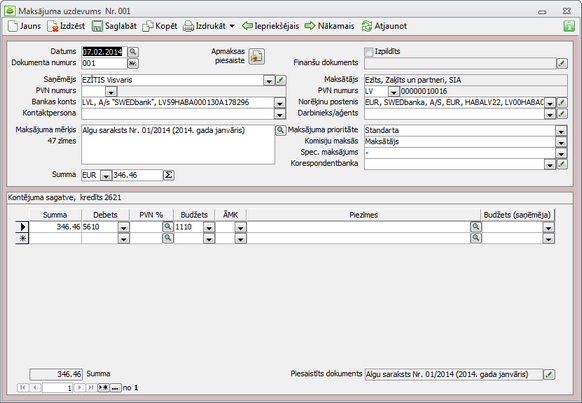This screenshot has height=403, width=582.
Task: Click the sigma sum button beside Summa
Action: [x=169, y=175]
